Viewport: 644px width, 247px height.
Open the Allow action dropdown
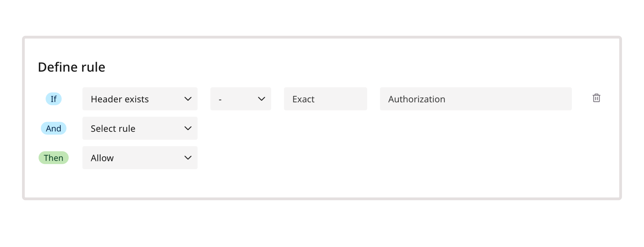(x=139, y=158)
